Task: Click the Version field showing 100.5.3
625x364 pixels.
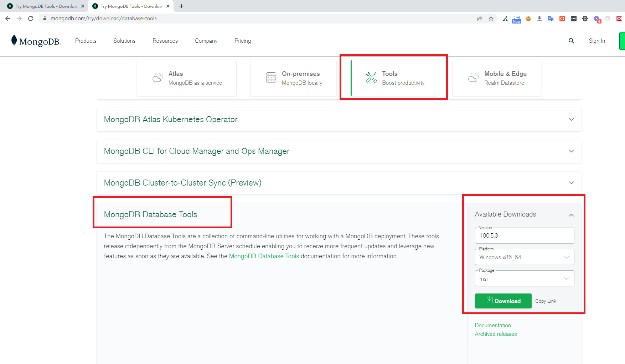Action: [x=524, y=236]
